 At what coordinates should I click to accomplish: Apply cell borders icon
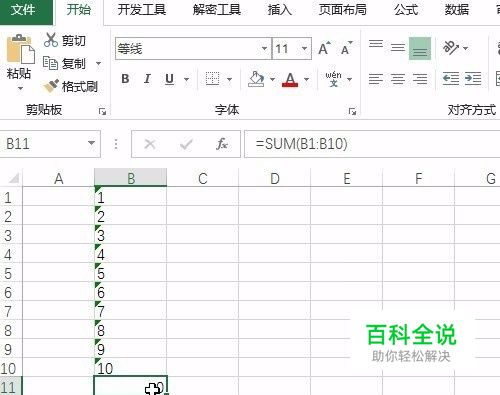click(x=212, y=79)
